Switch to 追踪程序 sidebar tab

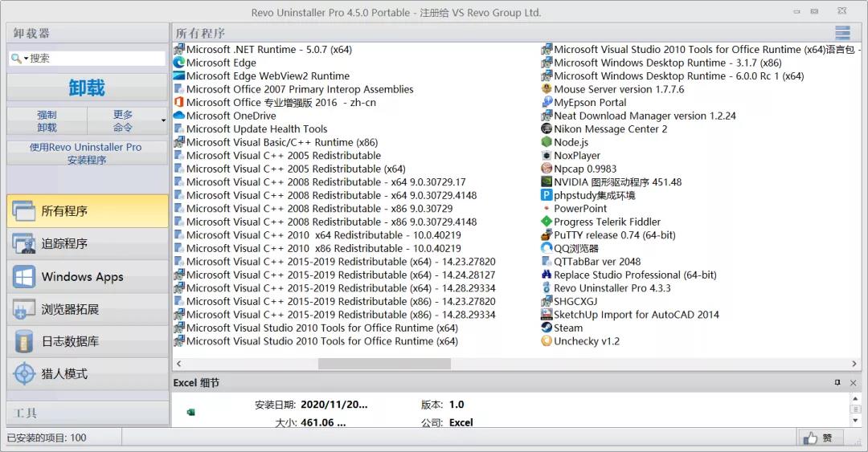pyautogui.click(x=88, y=243)
